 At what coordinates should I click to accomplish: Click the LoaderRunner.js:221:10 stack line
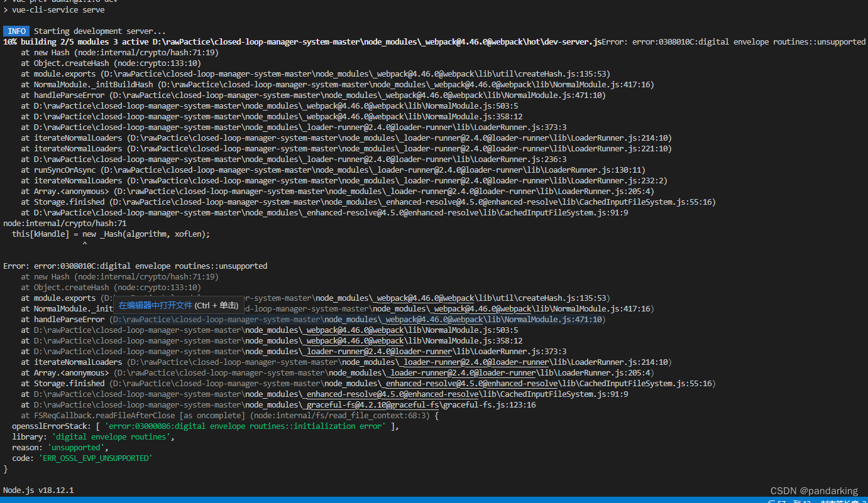click(346, 148)
